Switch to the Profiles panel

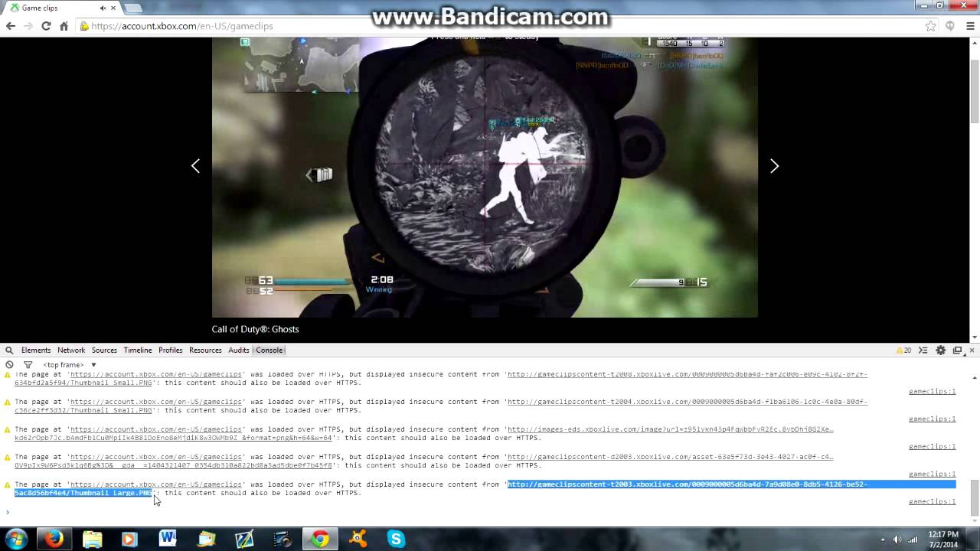point(171,350)
